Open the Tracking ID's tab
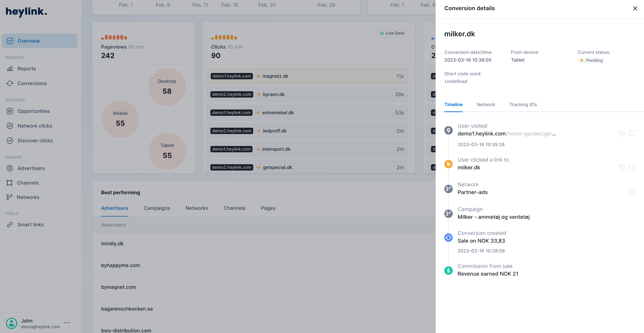The width and height of the screenshot is (644, 333). (523, 105)
